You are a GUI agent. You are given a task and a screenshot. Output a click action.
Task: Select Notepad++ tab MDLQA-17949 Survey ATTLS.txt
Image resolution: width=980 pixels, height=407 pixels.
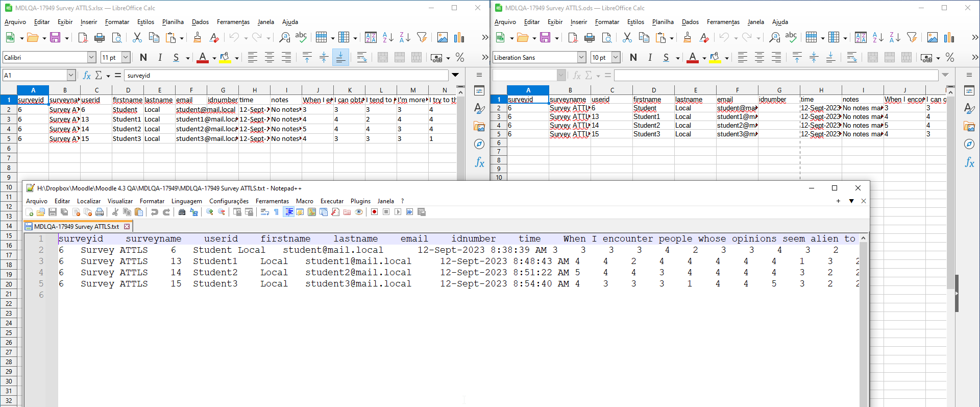tap(76, 226)
